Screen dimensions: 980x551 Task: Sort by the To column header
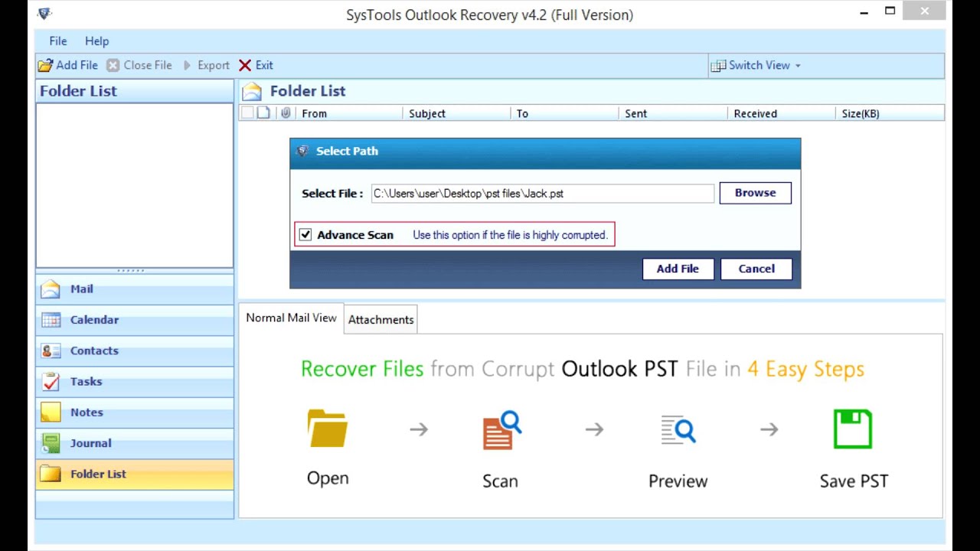coord(564,113)
